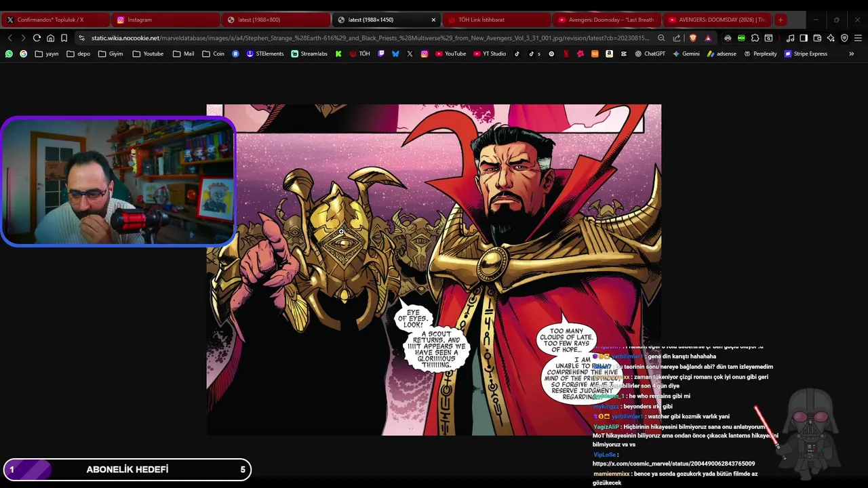Open the Twitch bookmark icon
Screen dimensions: 868x488
[381, 54]
